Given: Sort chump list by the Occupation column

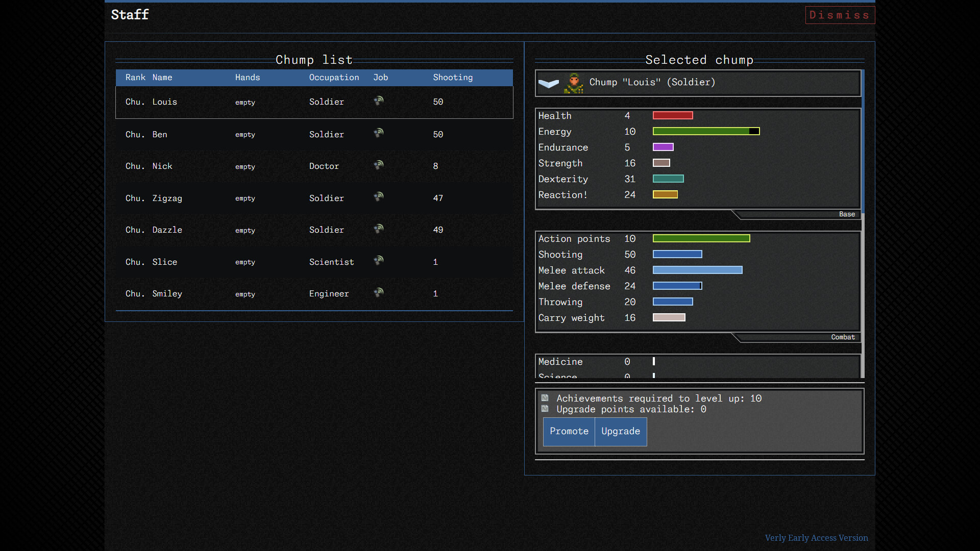Looking at the screenshot, I should pos(334,78).
